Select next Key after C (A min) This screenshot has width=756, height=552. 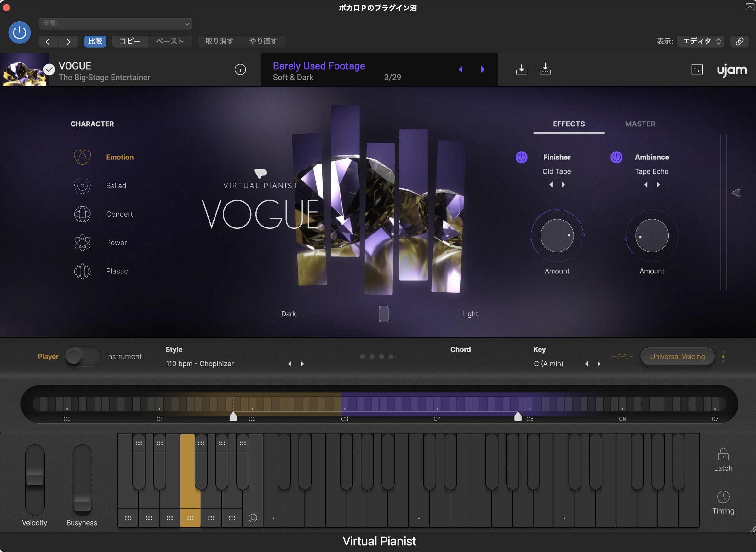[598, 364]
